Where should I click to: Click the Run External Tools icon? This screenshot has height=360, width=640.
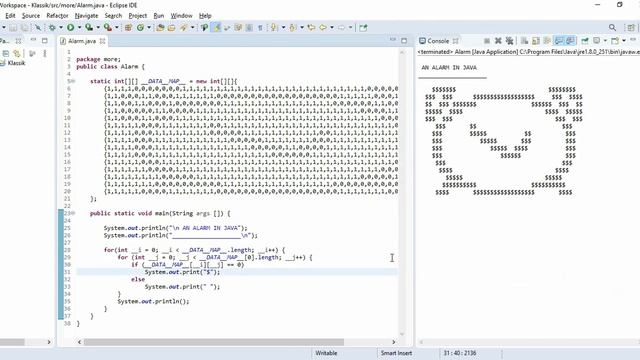108,27
